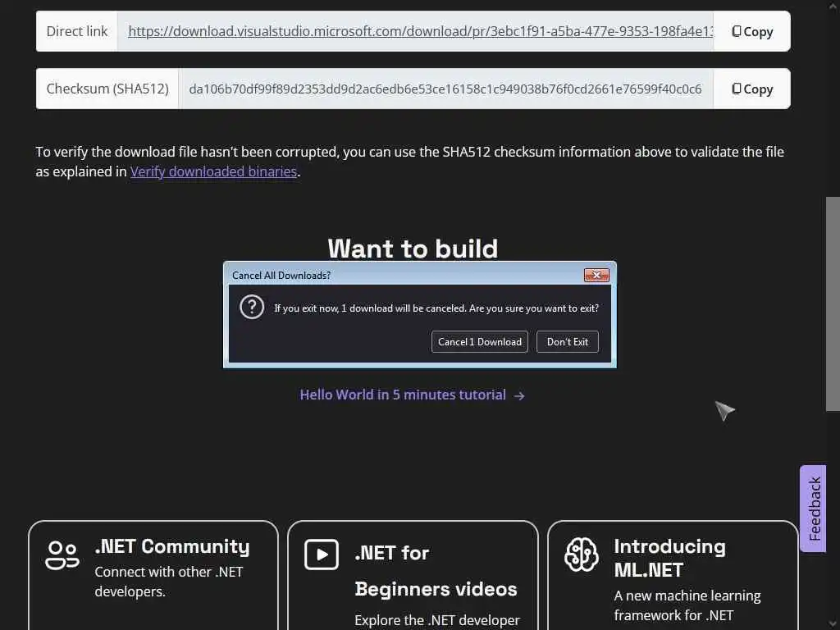Click the 'Checksum (SHA512)' label

tap(107, 89)
